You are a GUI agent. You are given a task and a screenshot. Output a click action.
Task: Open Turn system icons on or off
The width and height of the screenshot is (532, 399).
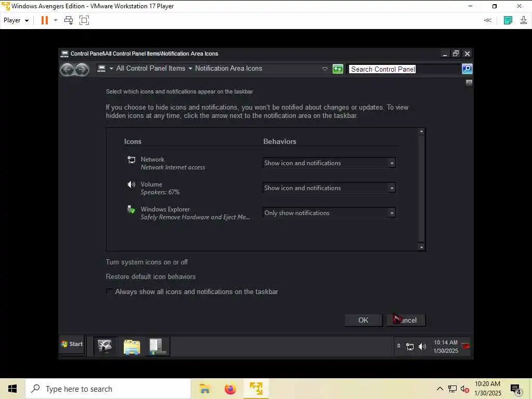pyautogui.click(x=147, y=262)
